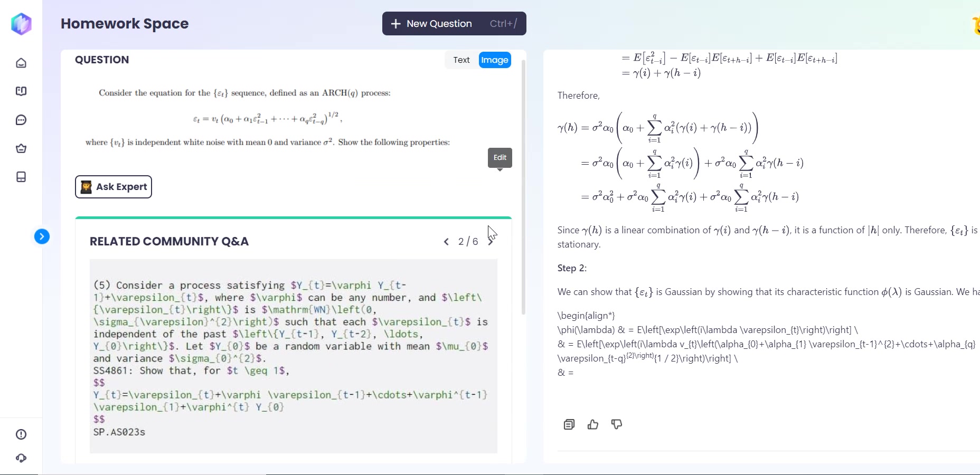This screenshot has width=980, height=475.
Task: Open the chat bubble icon in sidebar
Action: [21, 120]
